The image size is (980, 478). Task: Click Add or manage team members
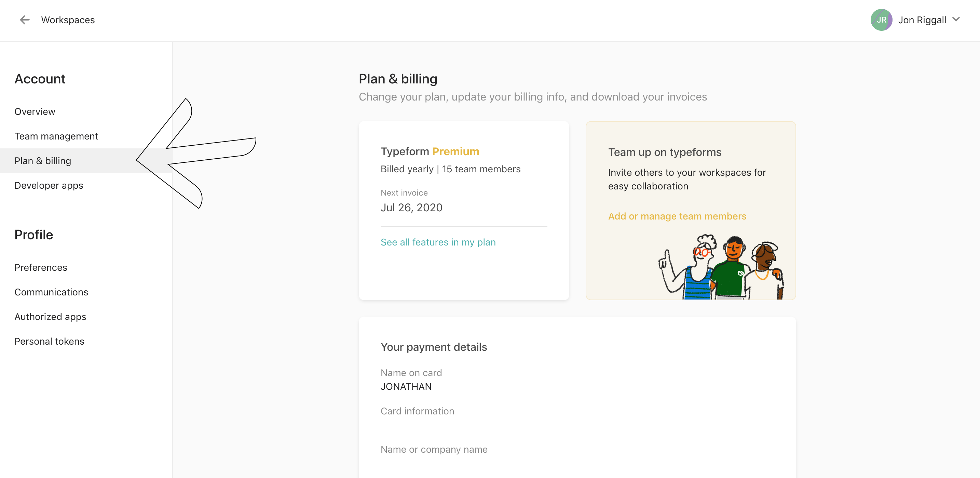coord(677,216)
